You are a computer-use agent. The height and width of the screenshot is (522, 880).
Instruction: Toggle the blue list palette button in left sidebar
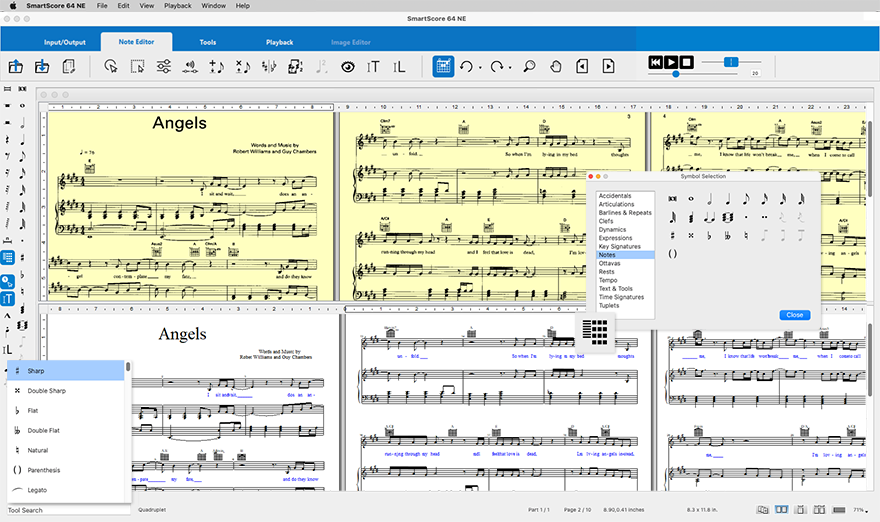pyautogui.click(x=7, y=258)
